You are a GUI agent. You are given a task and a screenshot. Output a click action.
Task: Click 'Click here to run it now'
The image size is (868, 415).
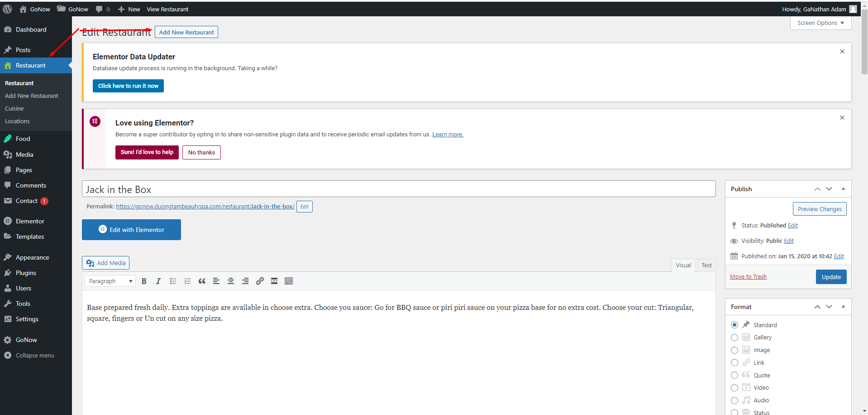[x=128, y=86]
